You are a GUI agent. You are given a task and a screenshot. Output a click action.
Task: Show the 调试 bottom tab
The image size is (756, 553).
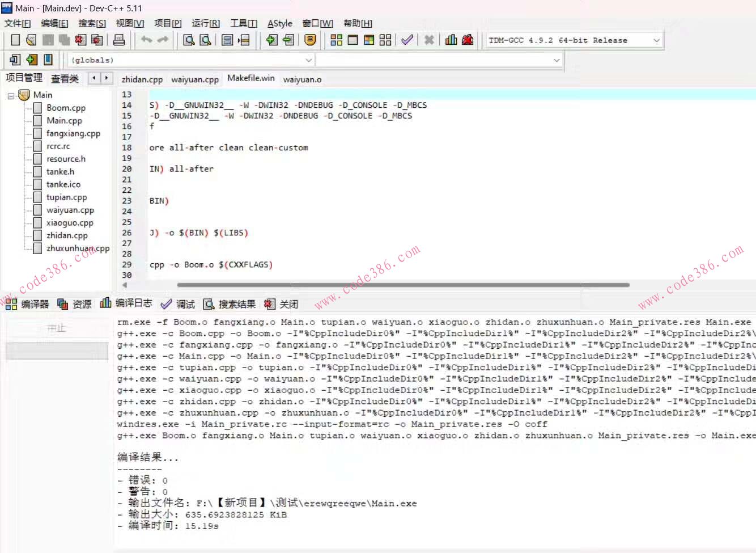178,304
